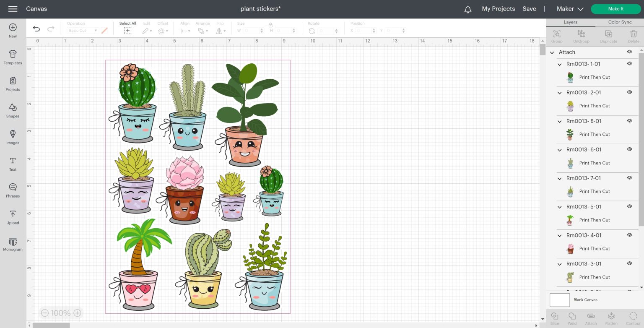Open the Maker machine dropdown
This screenshot has width=644, height=328.
[570, 9]
